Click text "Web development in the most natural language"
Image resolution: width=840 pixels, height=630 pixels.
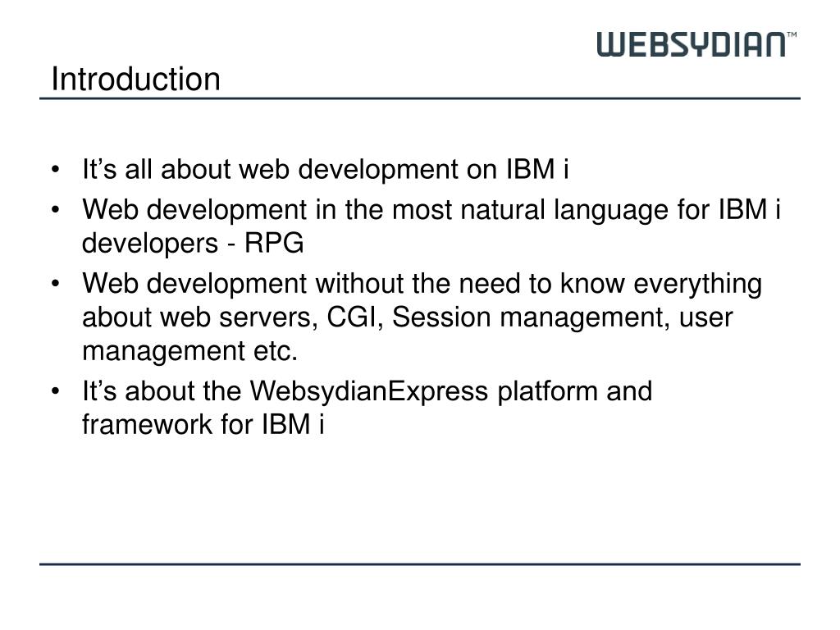click(x=376, y=209)
